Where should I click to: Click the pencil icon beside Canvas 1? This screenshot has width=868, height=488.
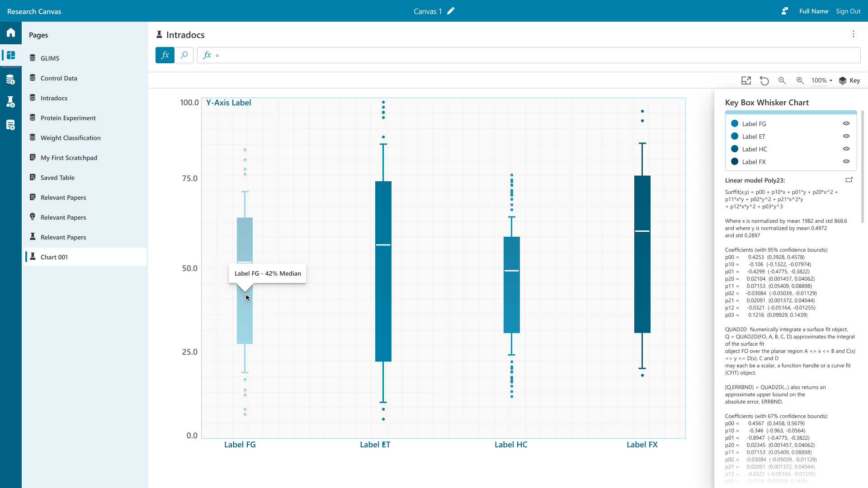point(451,11)
